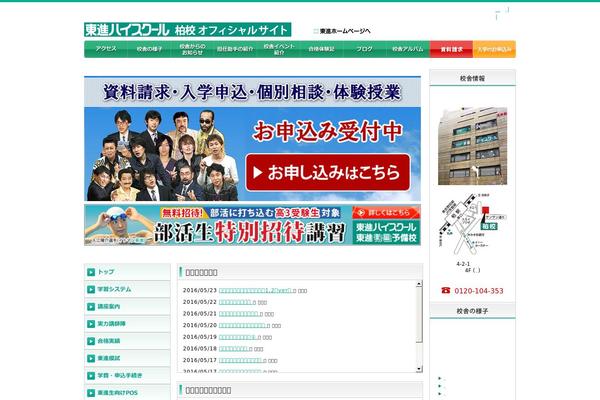
Task: Click the news list scroll-down arrow
Action: click(419, 369)
